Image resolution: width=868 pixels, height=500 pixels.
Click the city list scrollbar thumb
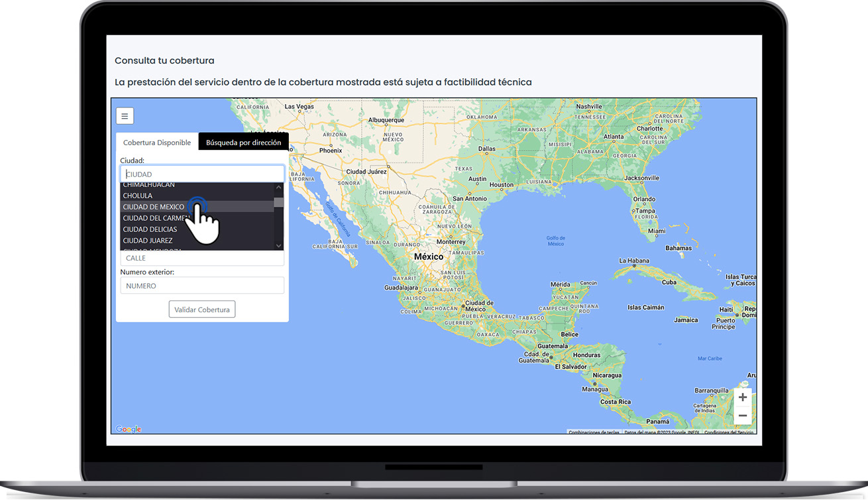point(279,203)
